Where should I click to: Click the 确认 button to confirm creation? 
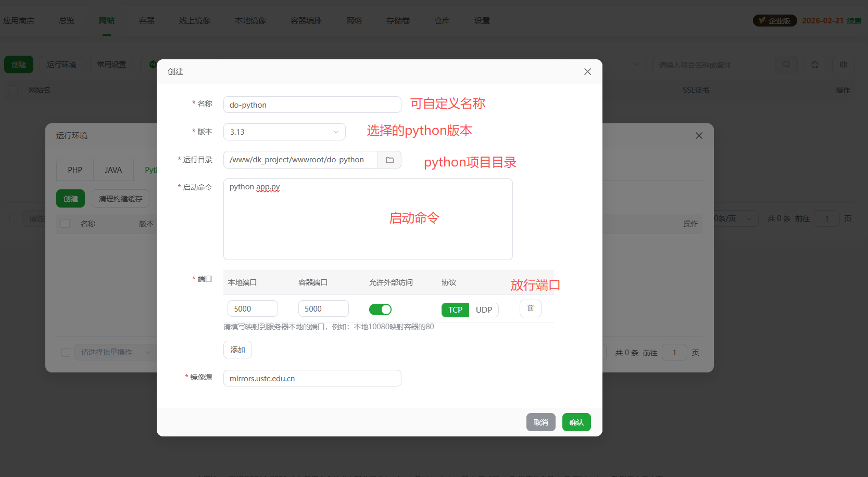point(576,422)
